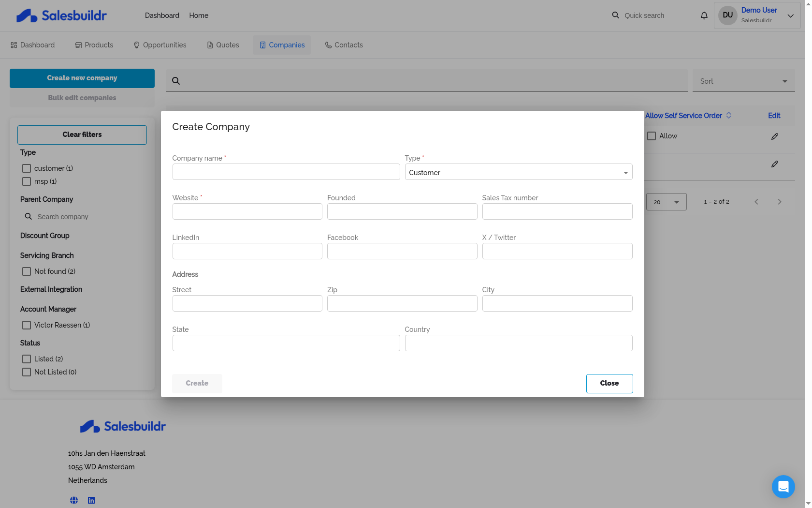Image resolution: width=812 pixels, height=508 pixels.
Task: Focus the Company name field
Action: point(286,172)
